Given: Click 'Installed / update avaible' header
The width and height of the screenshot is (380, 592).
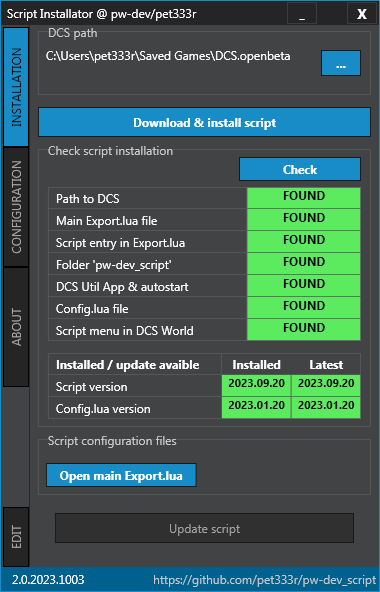Looking at the screenshot, I should pos(128,365).
